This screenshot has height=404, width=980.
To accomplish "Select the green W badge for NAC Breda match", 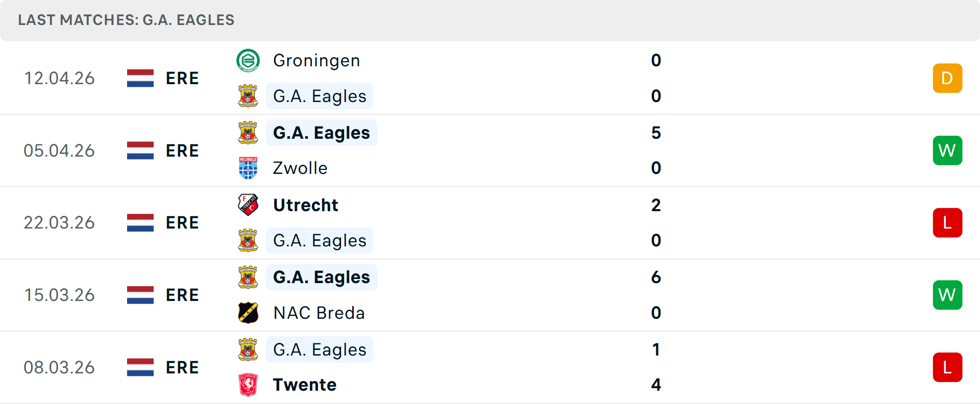I will tap(947, 294).
